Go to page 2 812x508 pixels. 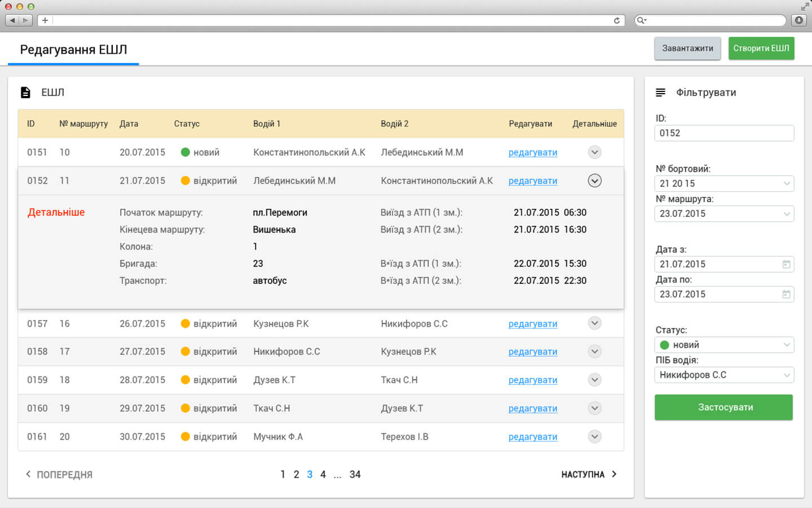click(x=296, y=475)
